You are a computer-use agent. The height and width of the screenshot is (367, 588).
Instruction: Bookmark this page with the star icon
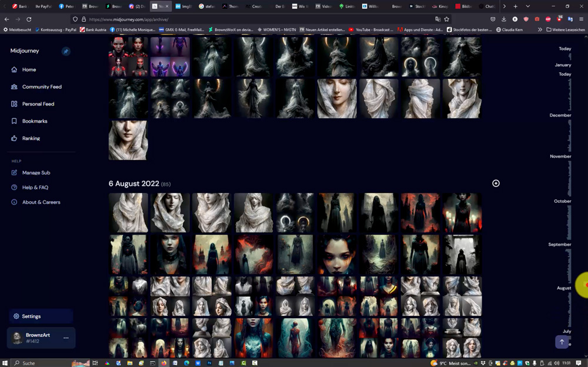(447, 19)
